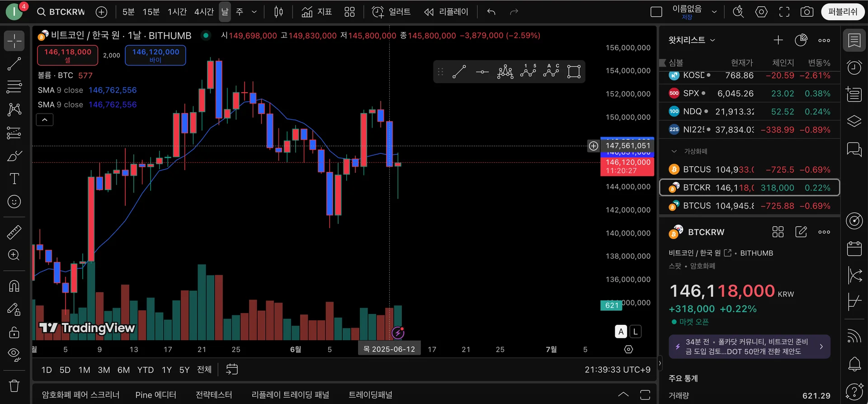The height and width of the screenshot is (404, 868).
Task: Select the ruler measure tool
Action: [14, 232]
